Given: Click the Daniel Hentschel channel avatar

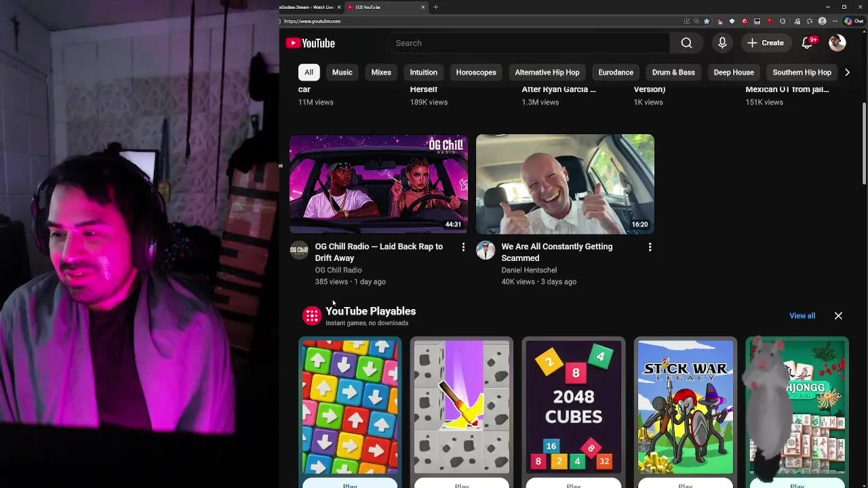Looking at the screenshot, I should (x=486, y=251).
